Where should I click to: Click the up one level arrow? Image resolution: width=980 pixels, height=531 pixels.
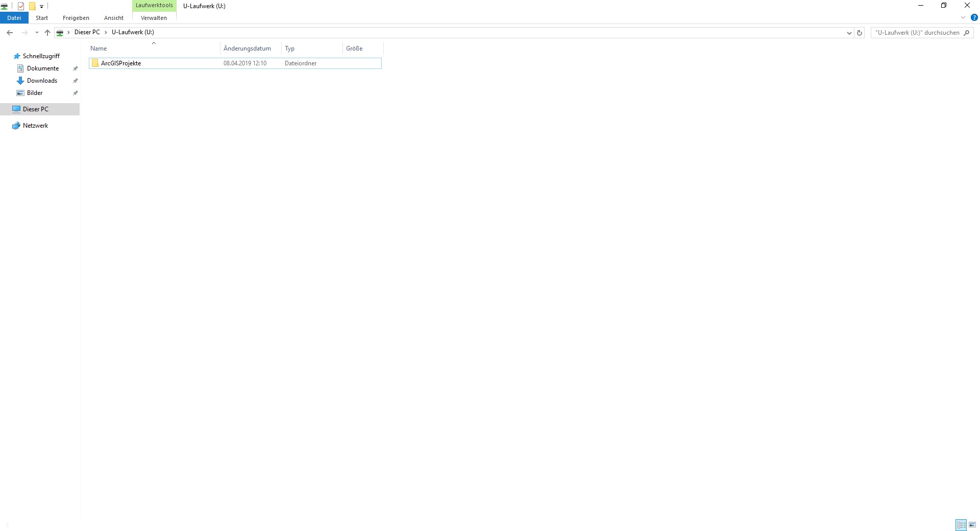tap(47, 33)
